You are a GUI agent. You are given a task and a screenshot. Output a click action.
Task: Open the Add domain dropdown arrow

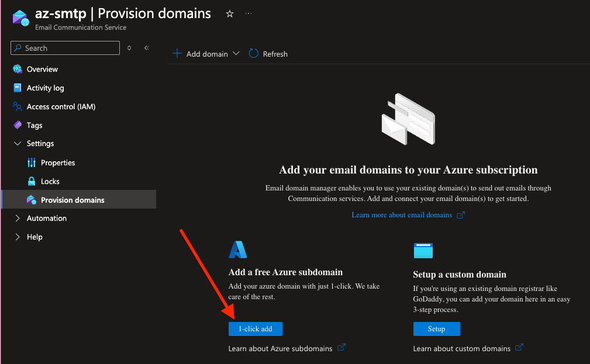coord(236,53)
